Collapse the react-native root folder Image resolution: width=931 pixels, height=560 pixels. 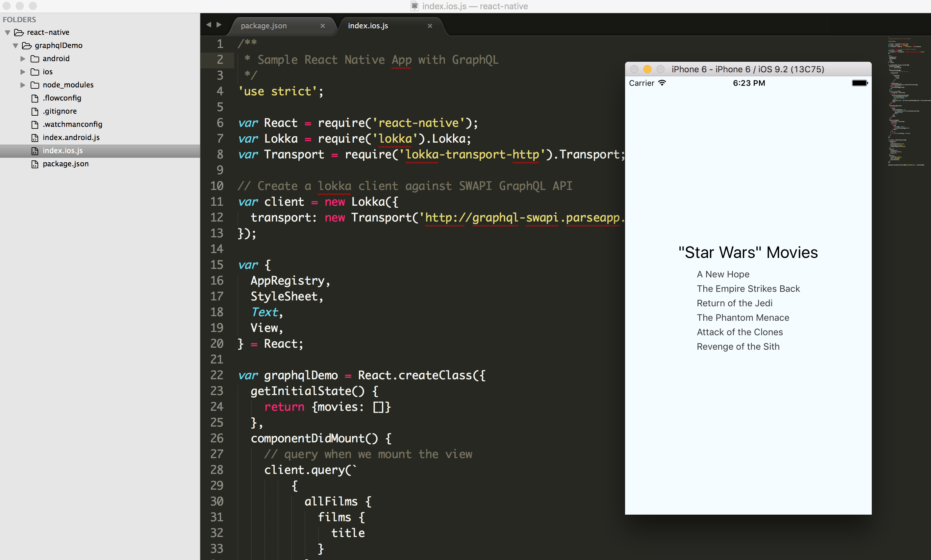point(8,33)
